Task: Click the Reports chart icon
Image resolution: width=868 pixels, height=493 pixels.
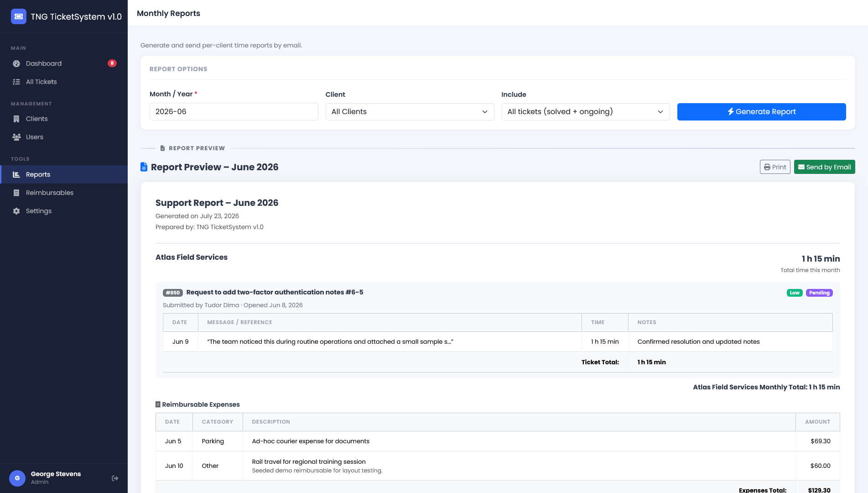Action: [x=16, y=174]
